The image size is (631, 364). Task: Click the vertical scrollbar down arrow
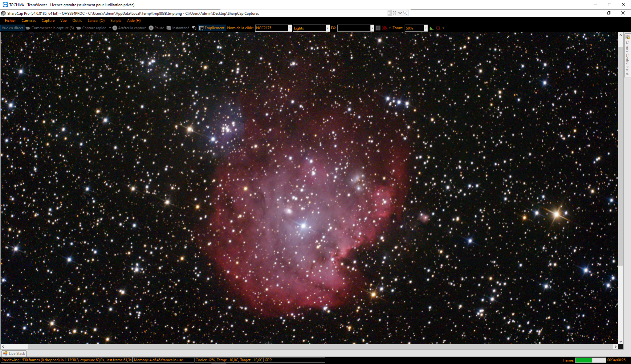click(621, 342)
